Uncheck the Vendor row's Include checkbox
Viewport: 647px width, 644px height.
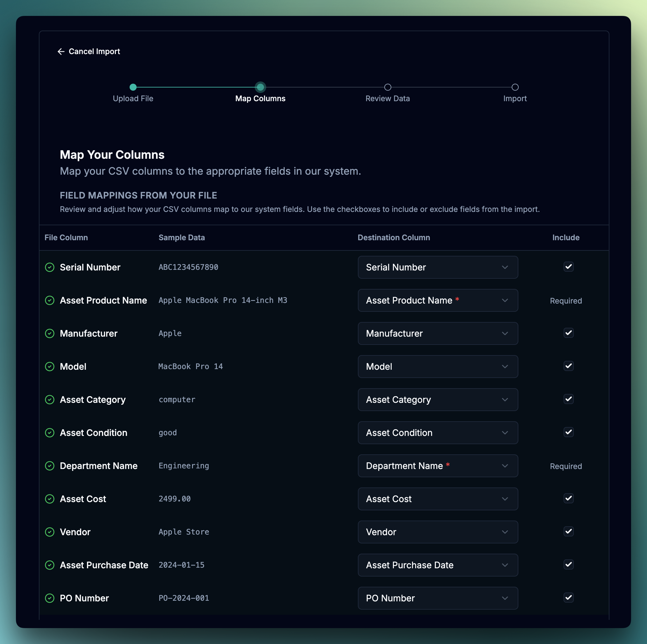[568, 531]
